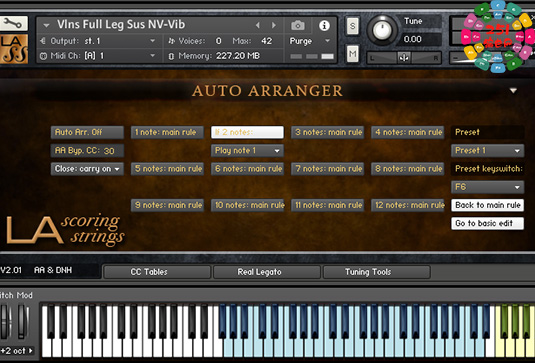Select the 10 notes: main rule button
Screen dimensions: 535x363
click(x=247, y=205)
